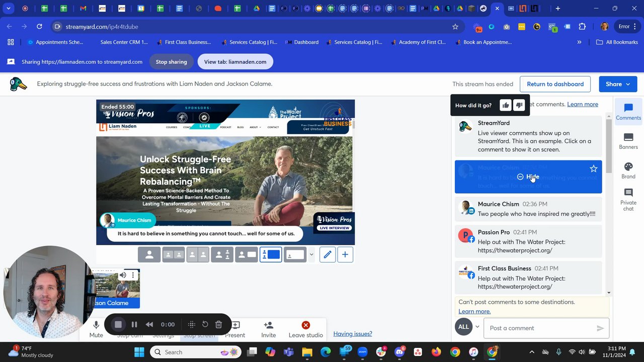Image resolution: width=644 pixels, height=362 pixels.
Task: Reload the StreamYard page
Action: [x=39, y=27]
